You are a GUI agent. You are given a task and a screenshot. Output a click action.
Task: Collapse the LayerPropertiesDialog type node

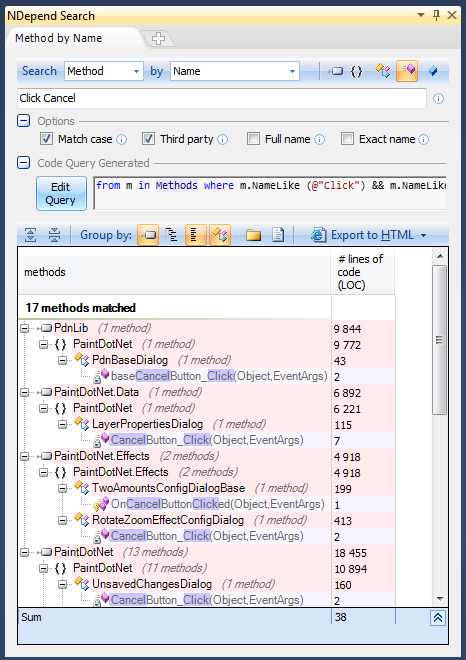tap(62, 424)
